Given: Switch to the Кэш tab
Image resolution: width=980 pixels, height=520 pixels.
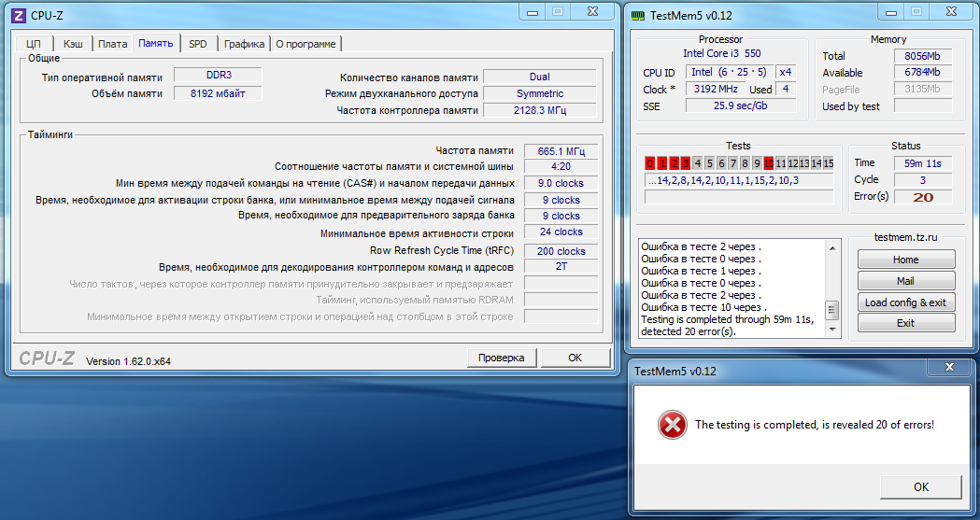Looking at the screenshot, I should coord(73,44).
